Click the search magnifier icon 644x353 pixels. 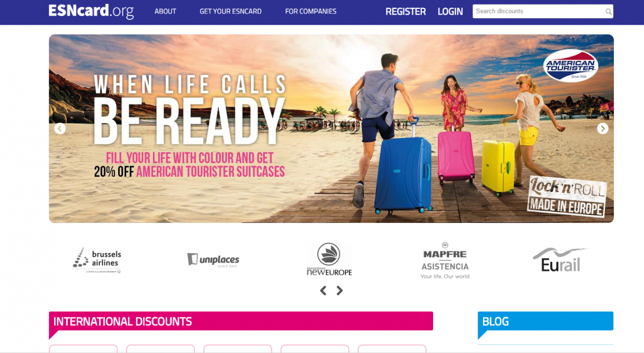(608, 11)
